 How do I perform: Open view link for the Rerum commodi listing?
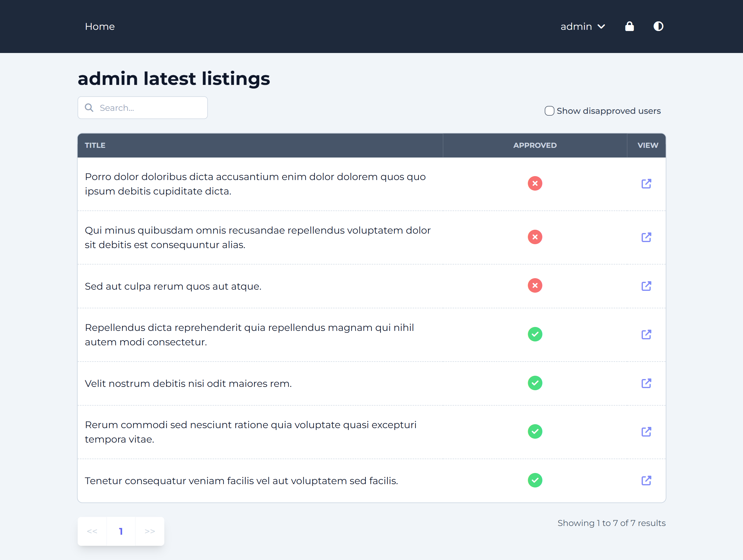[646, 432]
